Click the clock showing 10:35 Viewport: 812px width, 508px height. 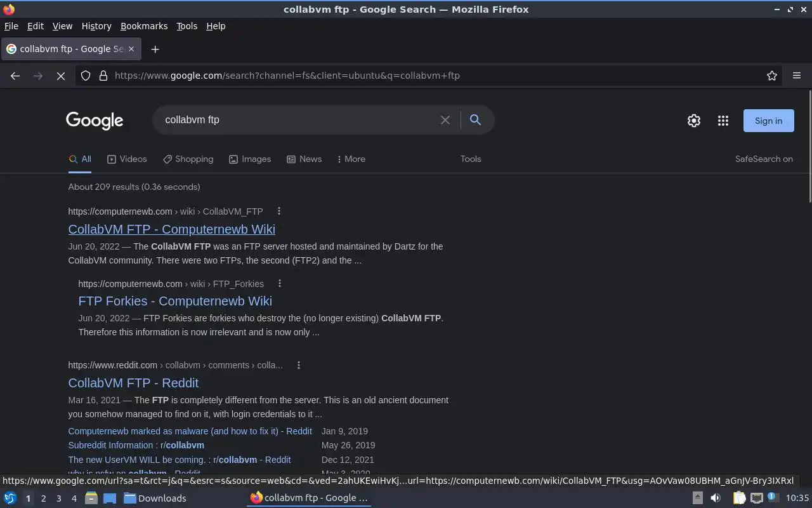(797, 498)
